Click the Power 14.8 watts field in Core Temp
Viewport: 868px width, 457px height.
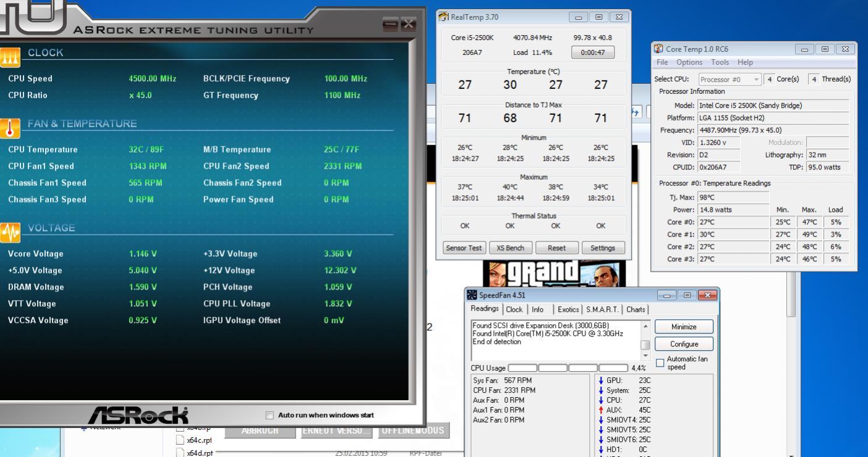coord(733,209)
